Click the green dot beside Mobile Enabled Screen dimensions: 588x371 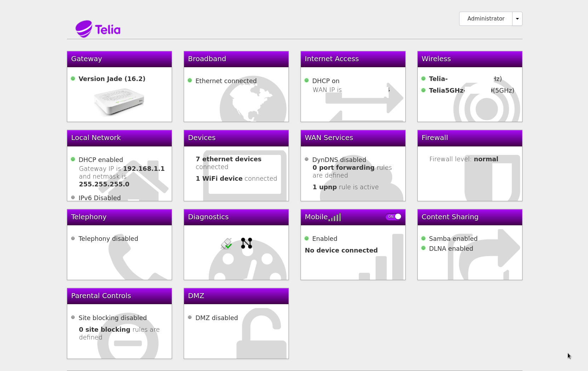pyautogui.click(x=307, y=238)
